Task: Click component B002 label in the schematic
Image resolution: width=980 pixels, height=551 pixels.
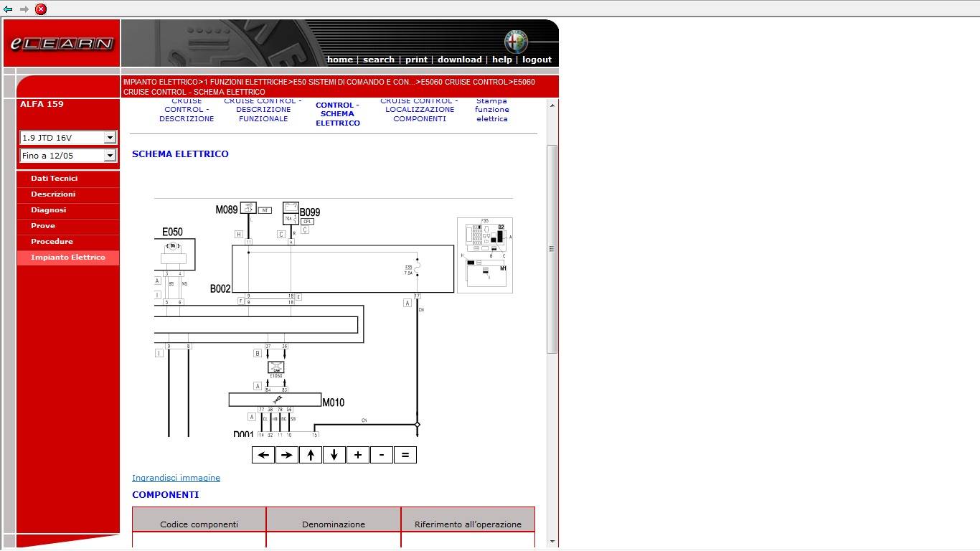Action: [x=220, y=289]
